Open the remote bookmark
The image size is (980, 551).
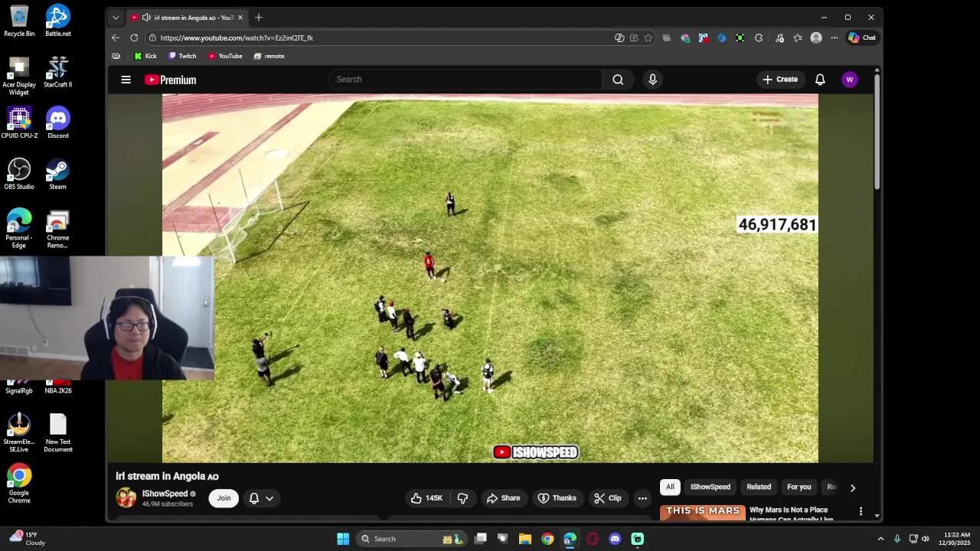[x=269, y=56]
